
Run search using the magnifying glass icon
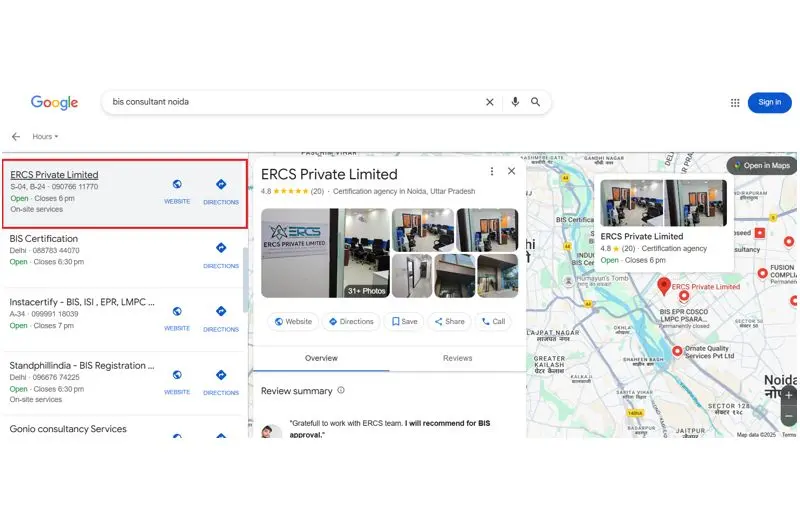click(535, 102)
